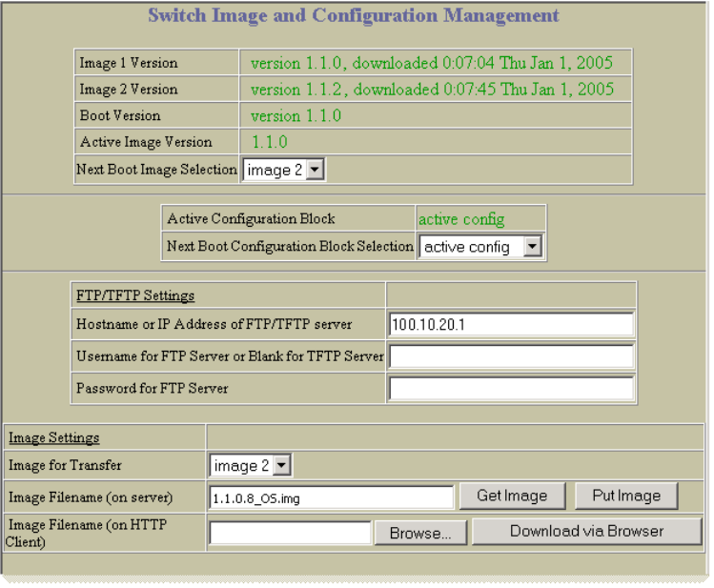Click the Active Image Version value 1.1.0
Screen dimensions: 714x588
coord(270,142)
